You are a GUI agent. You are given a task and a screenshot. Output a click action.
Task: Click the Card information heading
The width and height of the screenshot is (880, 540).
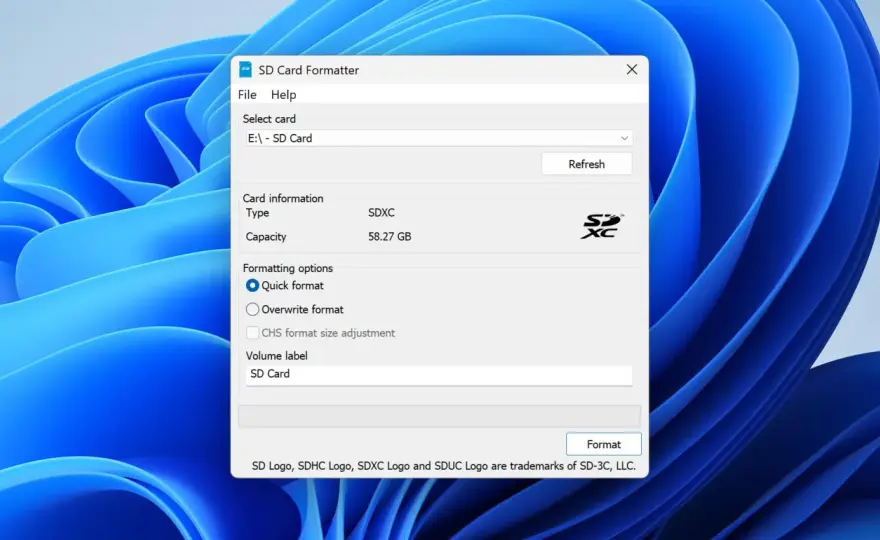(x=283, y=198)
